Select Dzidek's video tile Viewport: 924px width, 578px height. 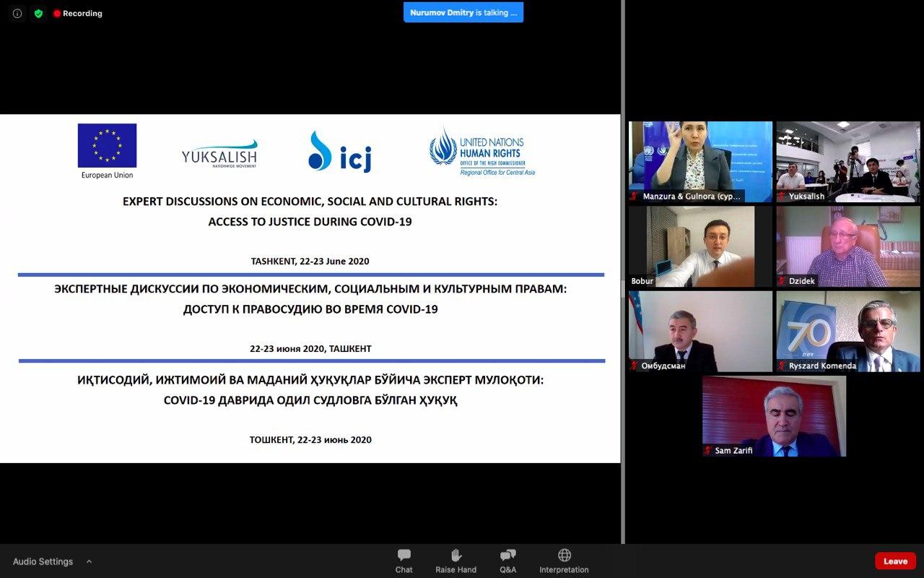[x=847, y=246]
